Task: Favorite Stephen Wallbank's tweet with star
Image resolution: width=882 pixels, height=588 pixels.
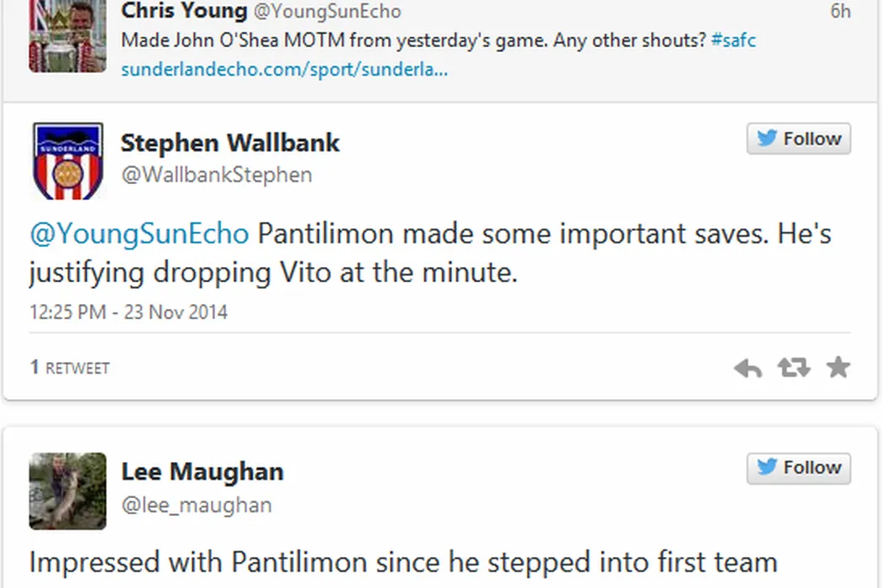Action: coord(838,367)
